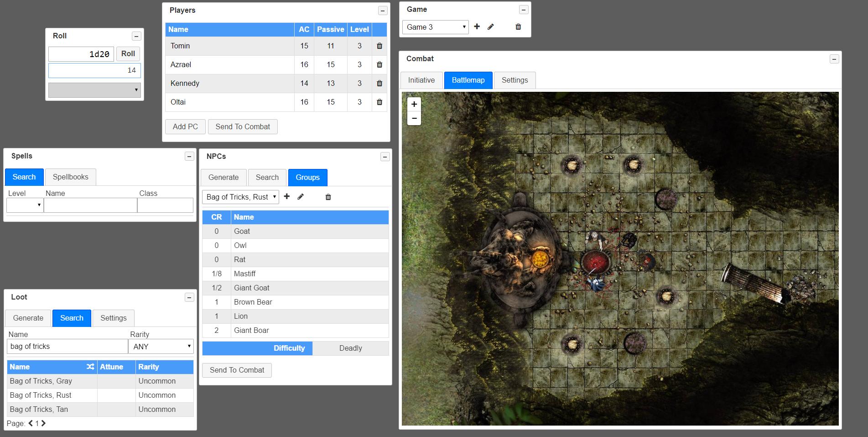Delete player Azrael with trash icon
This screenshot has width=868, height=437.
379,64
